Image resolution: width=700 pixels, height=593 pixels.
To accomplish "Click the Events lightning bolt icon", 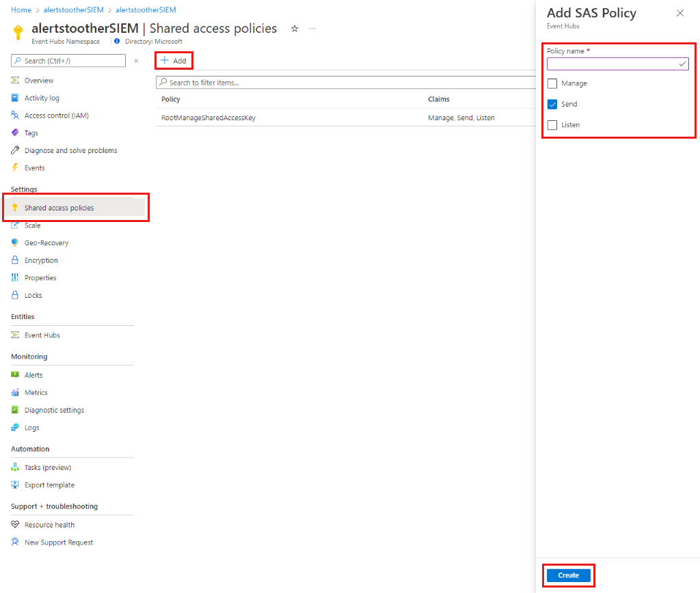I will [15, 167].
